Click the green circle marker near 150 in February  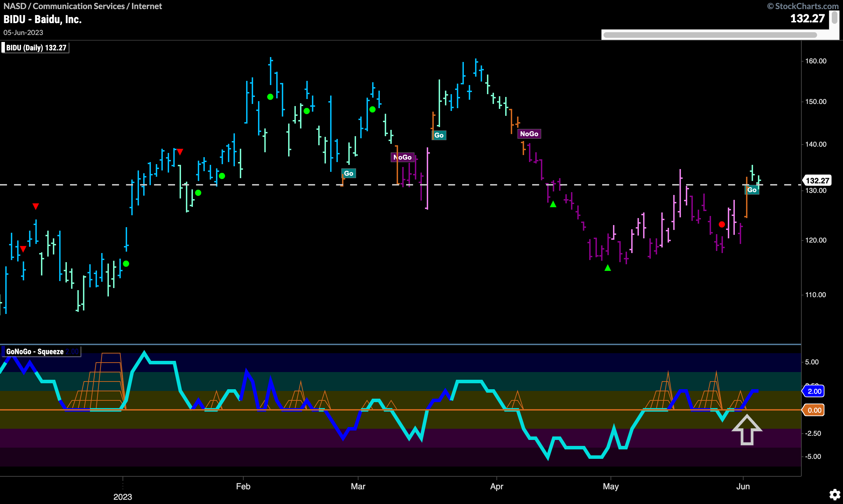270,97
